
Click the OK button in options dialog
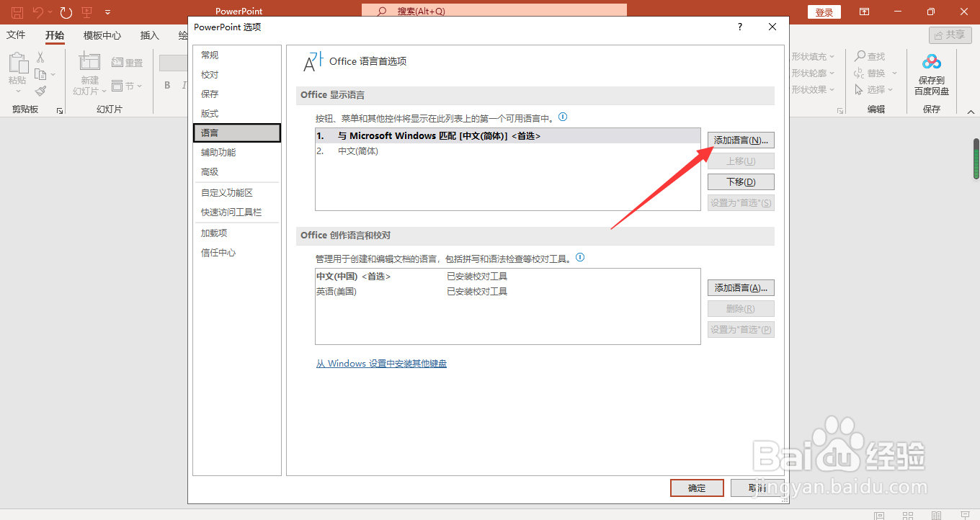click(x=697, y=488)
